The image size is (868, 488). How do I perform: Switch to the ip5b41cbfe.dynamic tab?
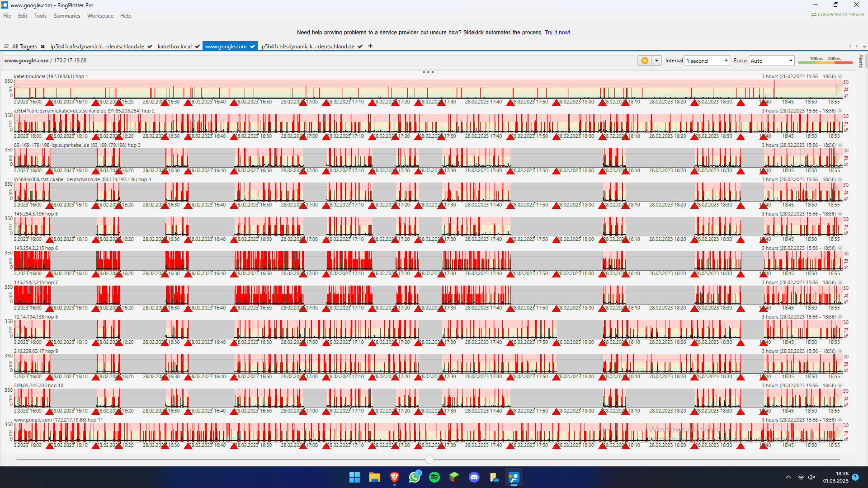pos(307,47)
